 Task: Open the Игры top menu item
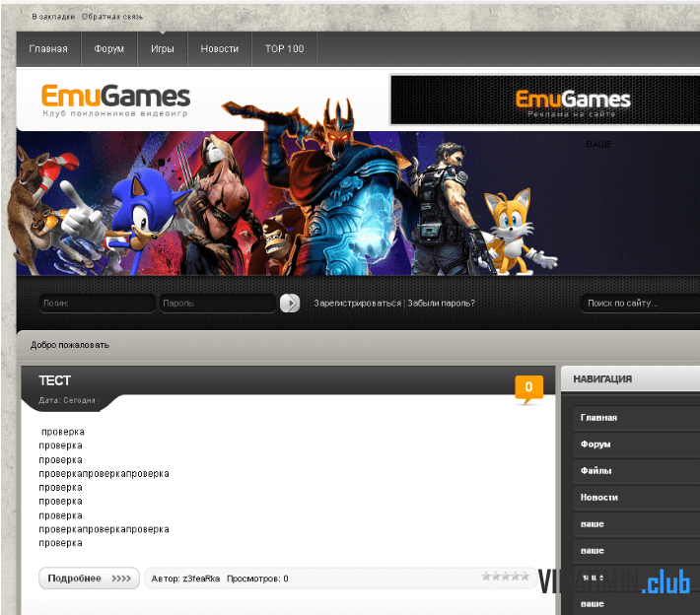click(x=163, y=48)
